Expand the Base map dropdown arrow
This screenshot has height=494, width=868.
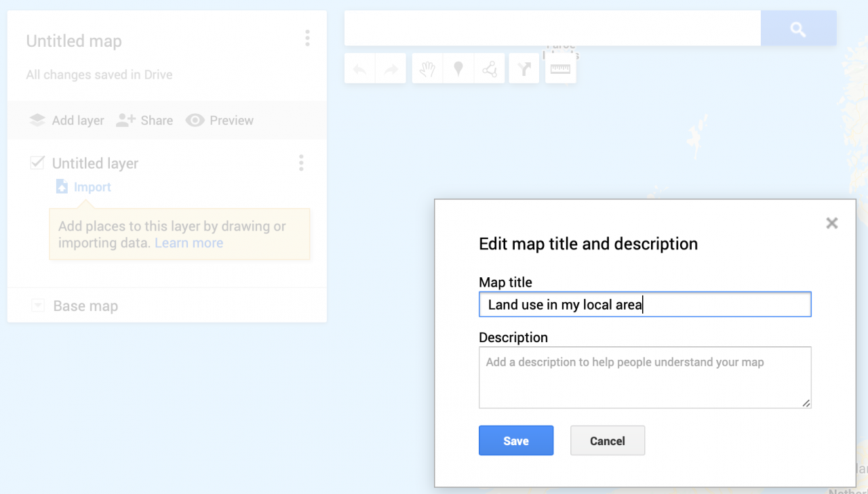(x=37, y=306)
